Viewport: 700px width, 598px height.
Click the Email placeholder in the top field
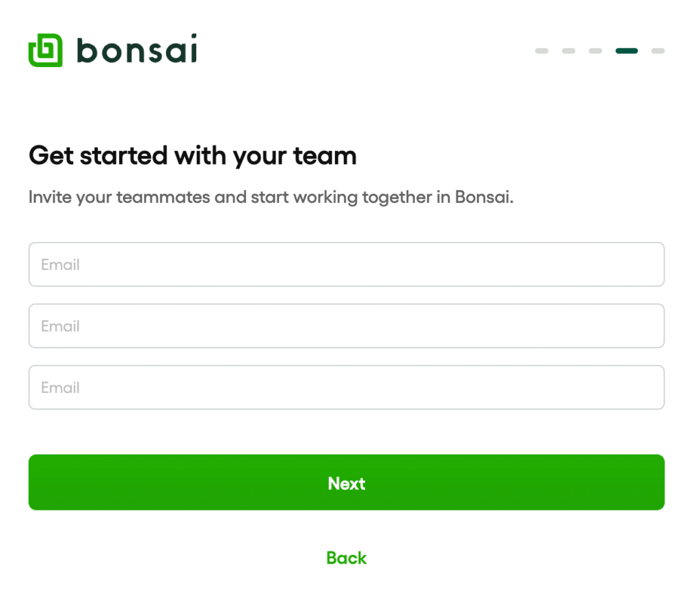coord(60,264)
